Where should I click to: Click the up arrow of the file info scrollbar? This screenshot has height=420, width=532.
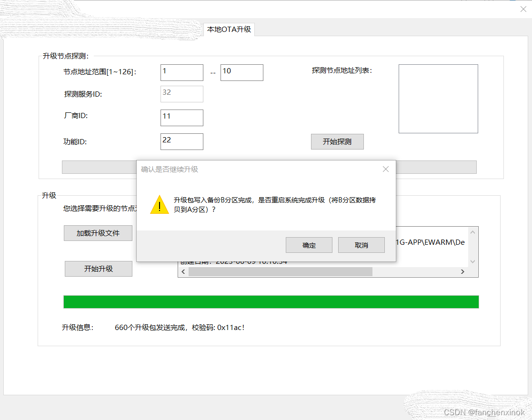(472, 232)
